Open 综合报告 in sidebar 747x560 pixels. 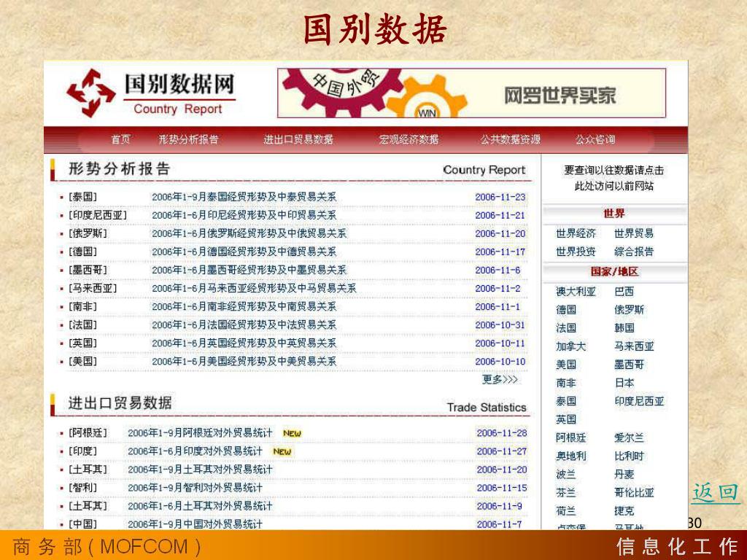[634, 252]
